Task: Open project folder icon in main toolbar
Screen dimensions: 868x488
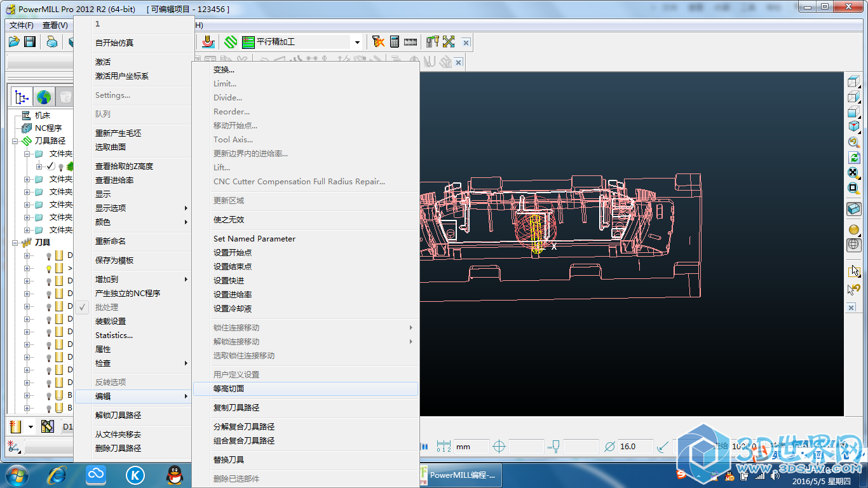Action: [14, 42]
